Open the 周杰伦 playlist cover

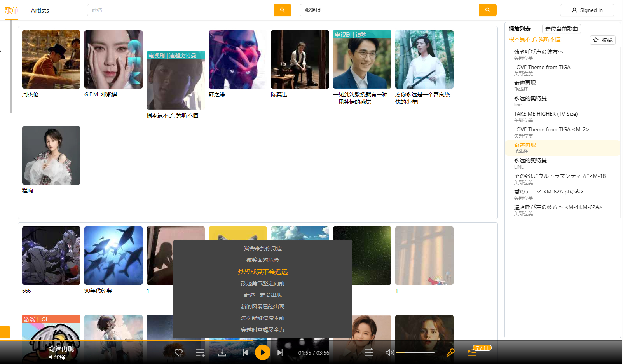(x=51, y=59)
